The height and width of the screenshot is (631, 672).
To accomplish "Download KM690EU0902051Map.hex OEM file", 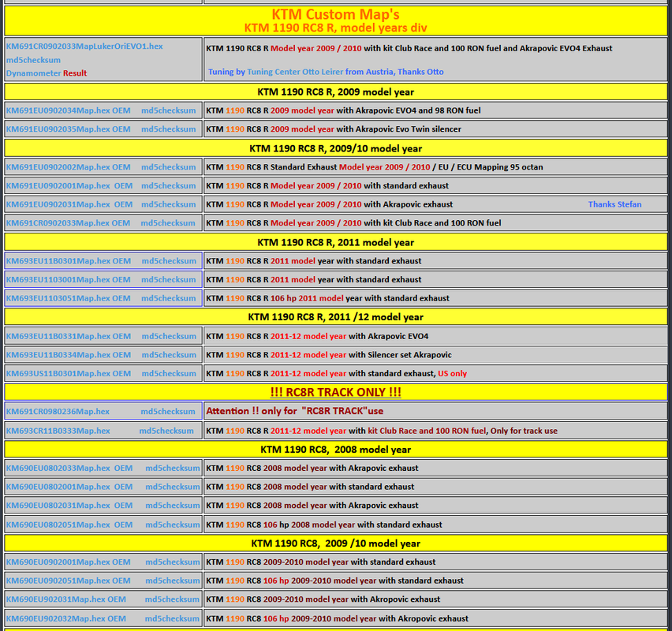I will [68, 581].
